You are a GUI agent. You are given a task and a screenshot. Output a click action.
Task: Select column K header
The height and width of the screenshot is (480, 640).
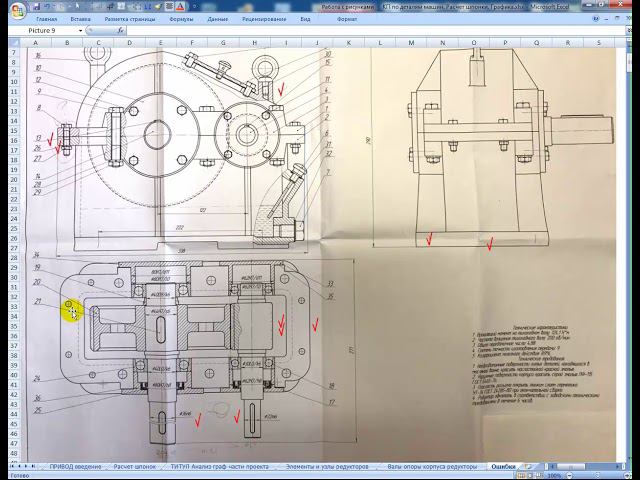tap(349, 42)
